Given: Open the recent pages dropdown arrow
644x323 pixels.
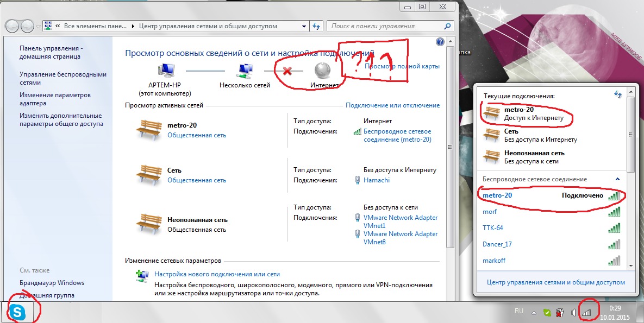Looking at the screenshot, I should pyautogui.click(x=38, y=26).
